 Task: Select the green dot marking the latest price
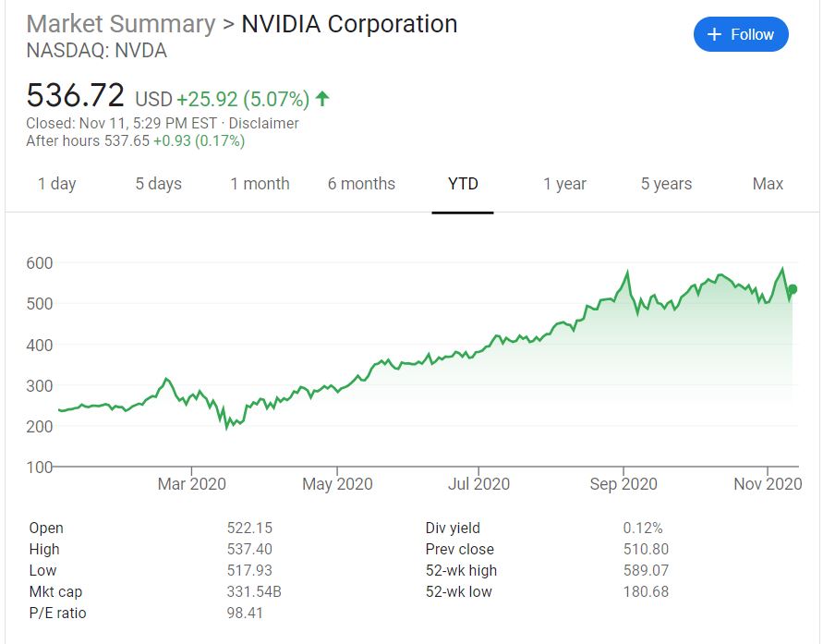click(x=791, y=289)
